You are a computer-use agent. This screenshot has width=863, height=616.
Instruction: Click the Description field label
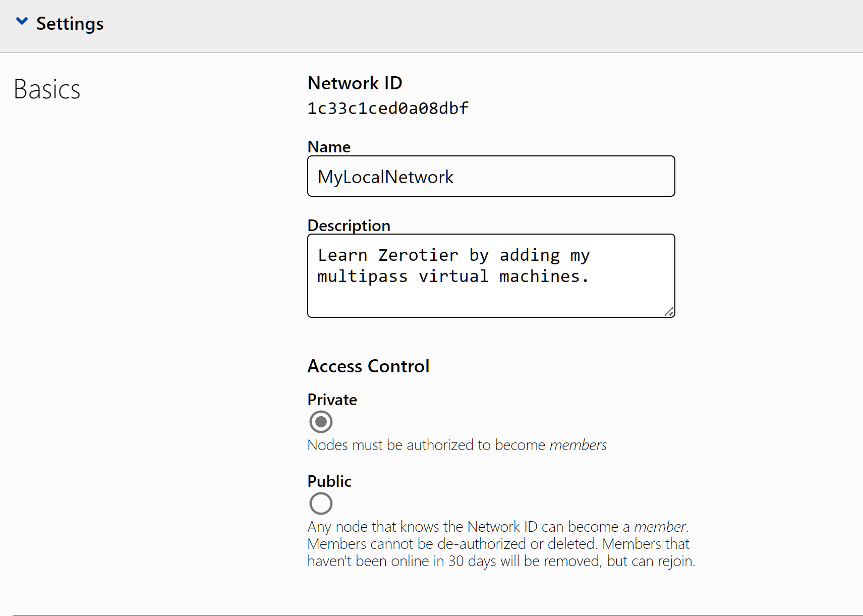point(349,226)
